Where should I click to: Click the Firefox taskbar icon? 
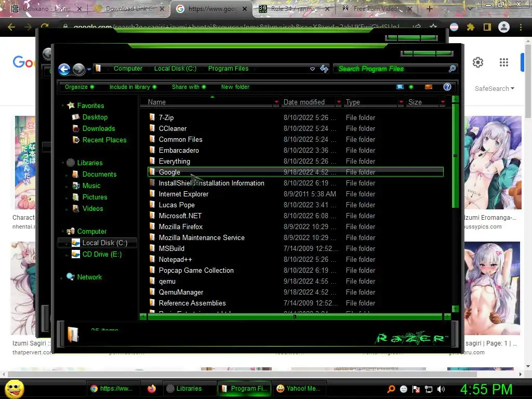[152, 389]
